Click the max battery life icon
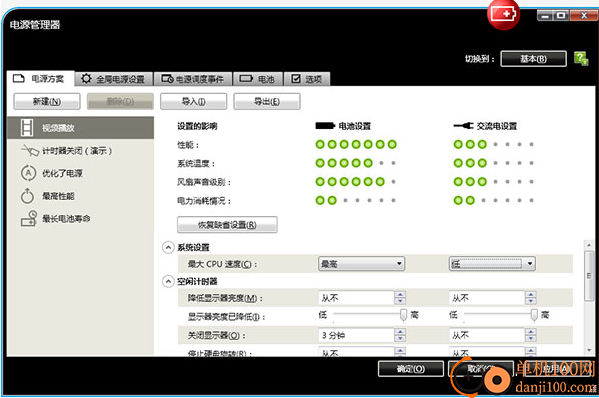 click(29, 218)
